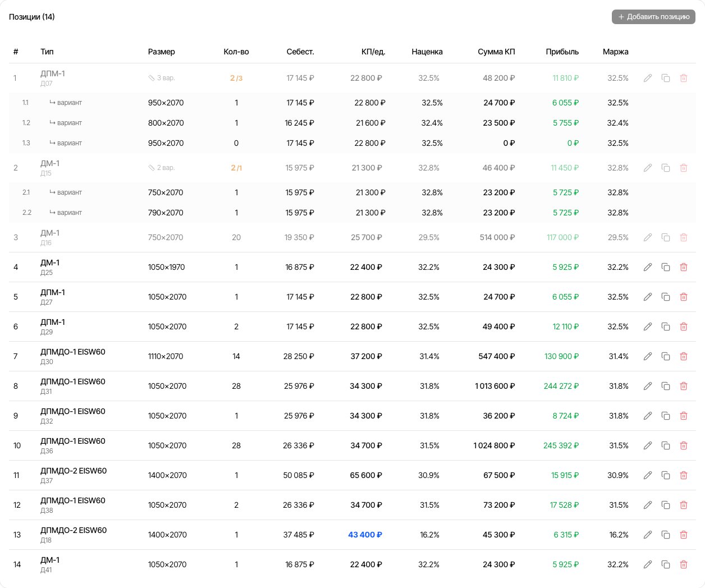Edit position 8 Д31 with pencil icon
This screenshot has width=705, height=588.
pos(648,386)
